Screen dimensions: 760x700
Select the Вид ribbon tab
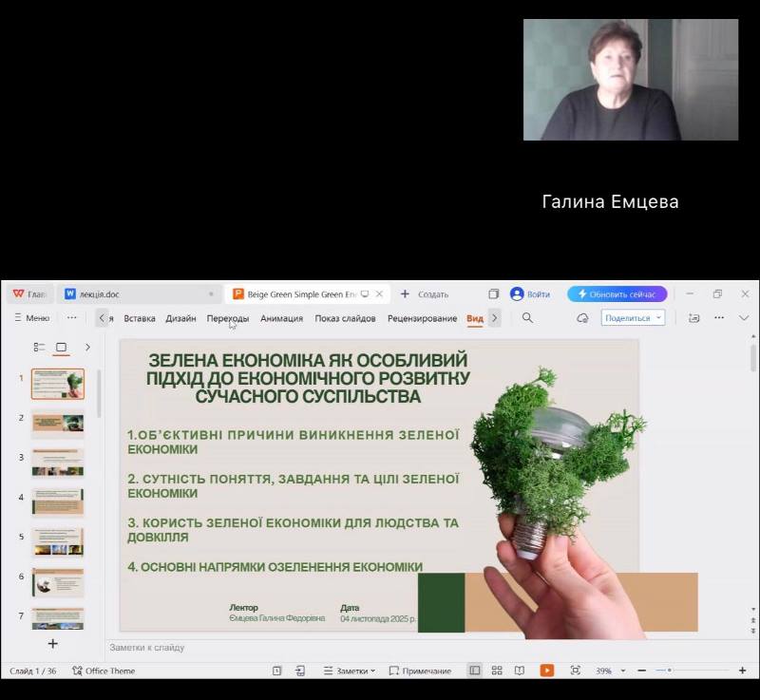[475, 318]
